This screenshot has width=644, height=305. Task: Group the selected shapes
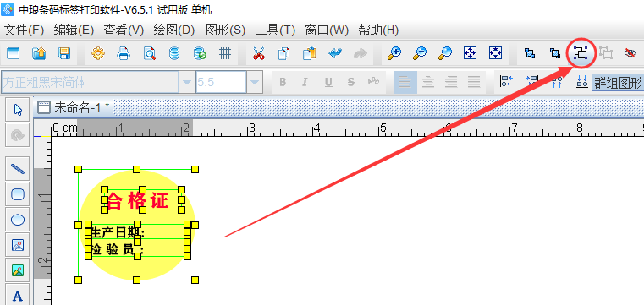[x=581, y=53]
